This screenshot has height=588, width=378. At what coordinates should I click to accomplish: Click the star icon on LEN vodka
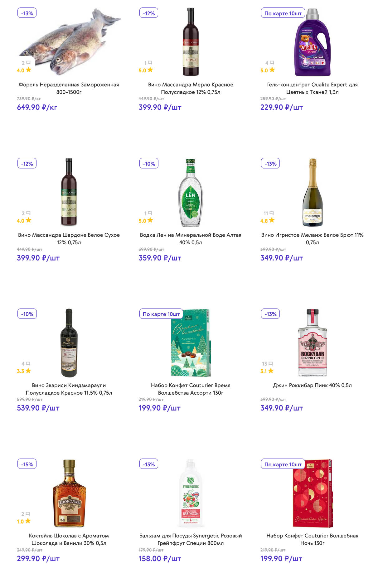150,220
